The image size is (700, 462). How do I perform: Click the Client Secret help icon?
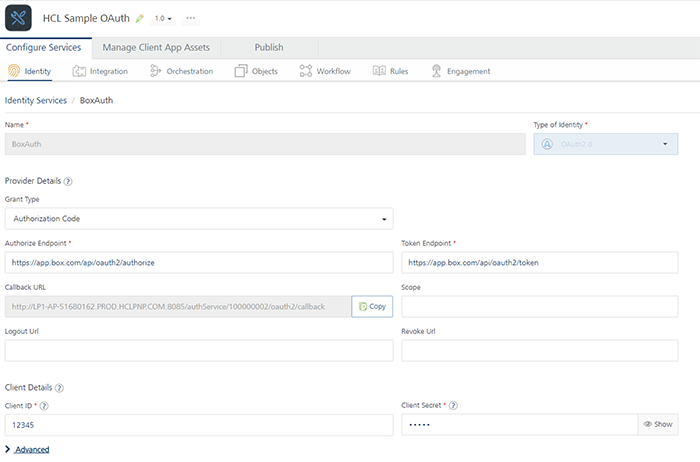click(x=454, y=406)
